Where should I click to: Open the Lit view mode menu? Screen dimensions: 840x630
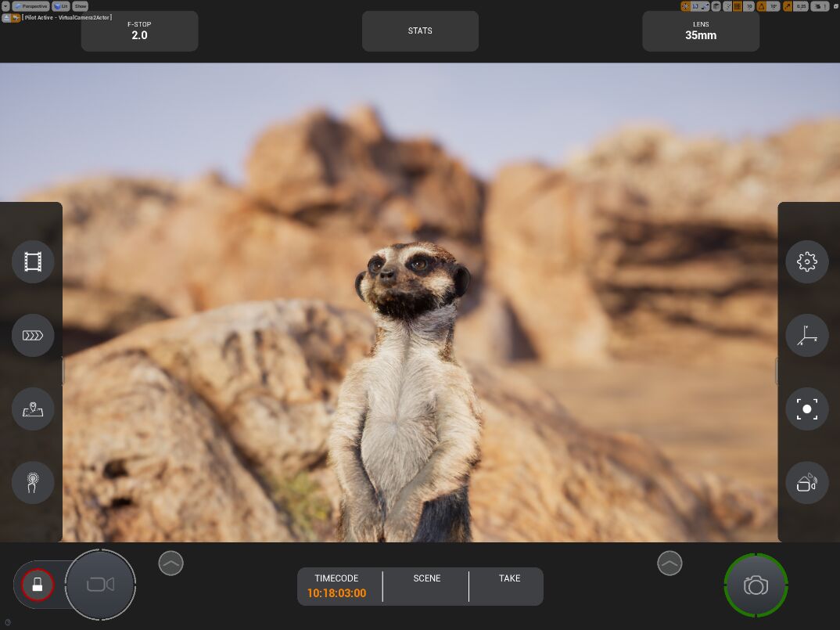click(62, 6)
